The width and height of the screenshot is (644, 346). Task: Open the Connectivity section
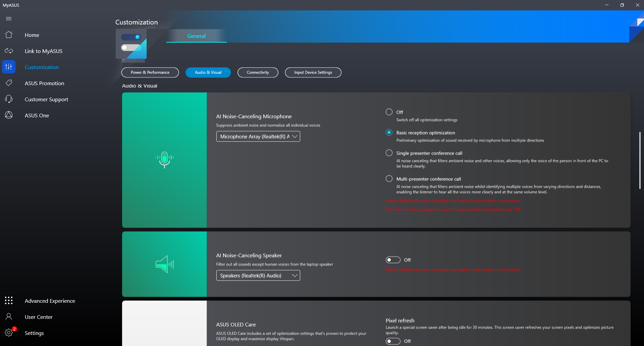[258, 72]
